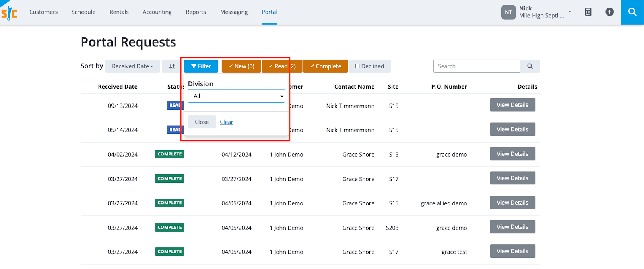
Task: Click the 05/14/2024 received date
Action: click(x=123, y=130)
